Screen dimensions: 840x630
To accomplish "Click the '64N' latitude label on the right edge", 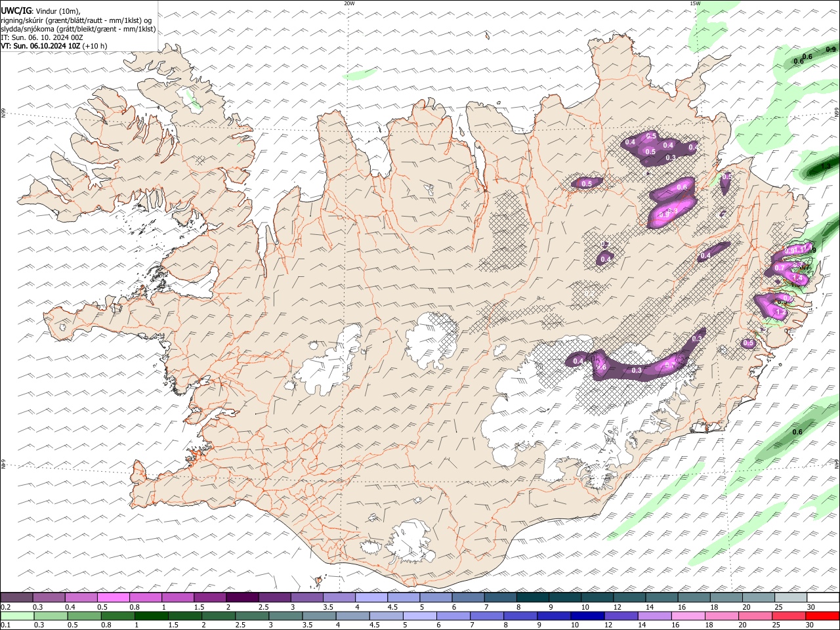I will (x=837, y=464).
